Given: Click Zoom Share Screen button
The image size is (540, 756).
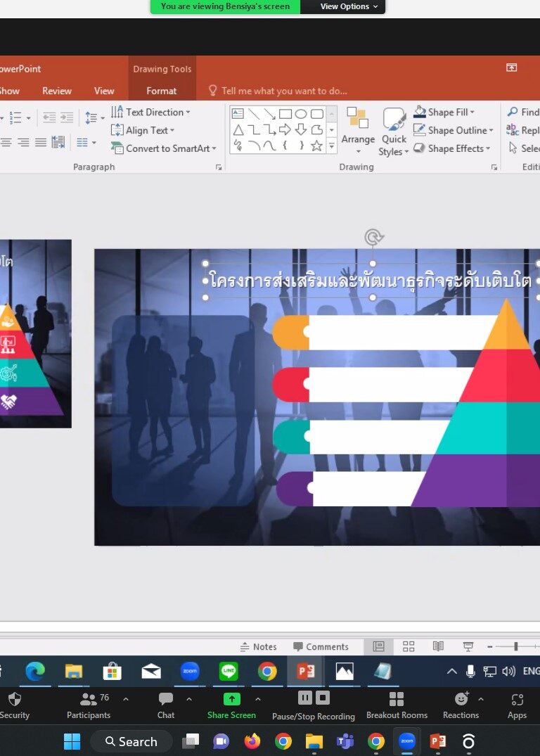Looking at the screenshot, I should tap(231, 706).
